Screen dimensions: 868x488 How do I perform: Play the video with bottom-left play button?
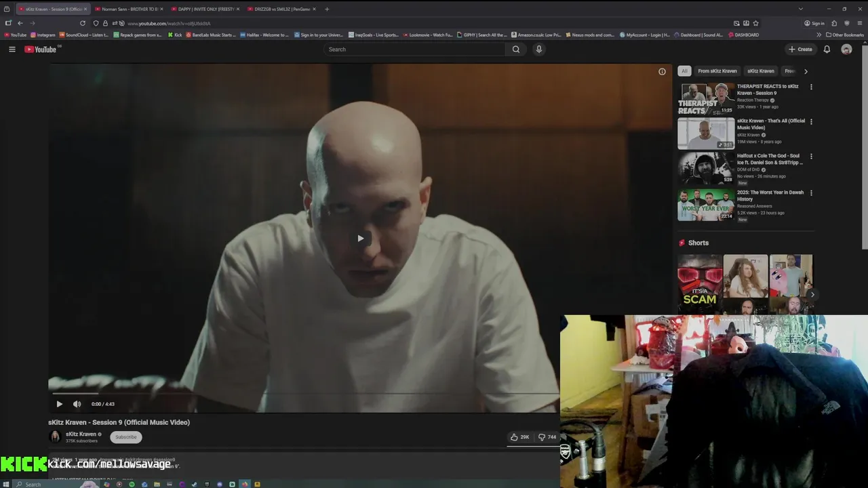click(59, 404)
